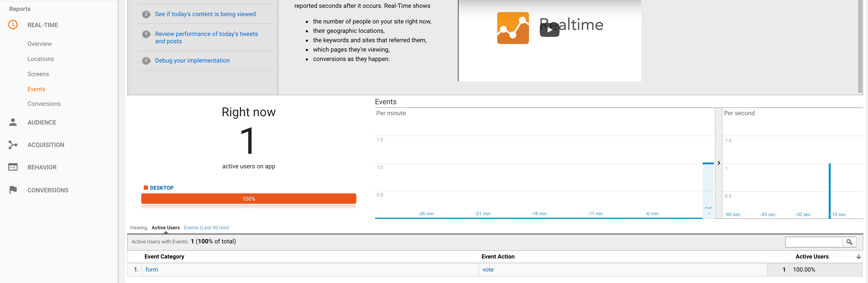Click the Conversions submenu item
This screenshot has width=868, height=283.
[44, 103]
